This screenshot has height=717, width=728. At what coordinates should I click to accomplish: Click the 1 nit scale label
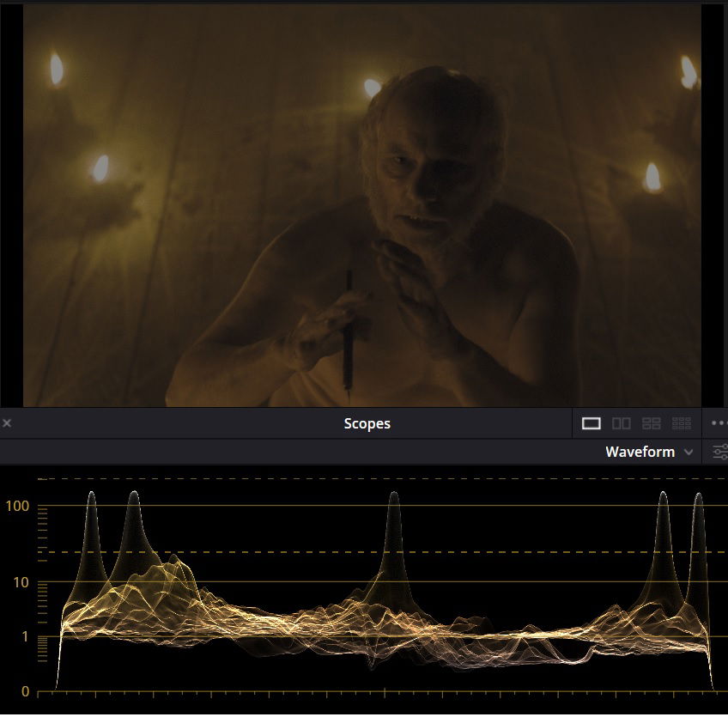25,636
